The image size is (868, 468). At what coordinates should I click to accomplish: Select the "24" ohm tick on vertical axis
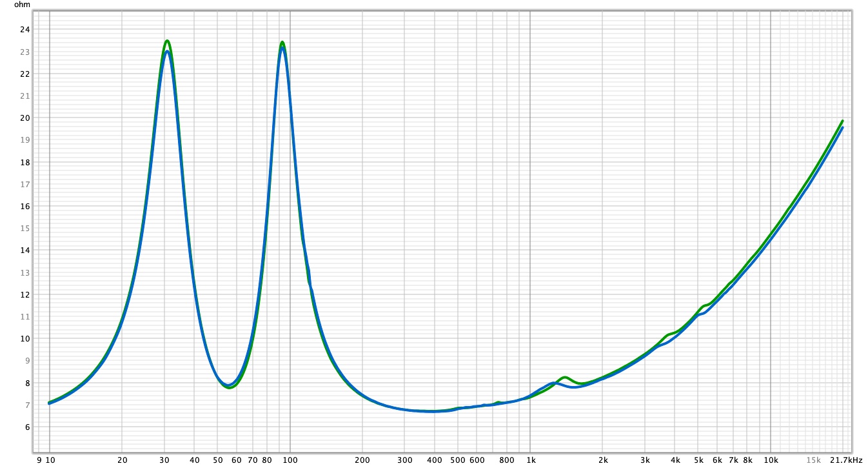tap(25, 29)
